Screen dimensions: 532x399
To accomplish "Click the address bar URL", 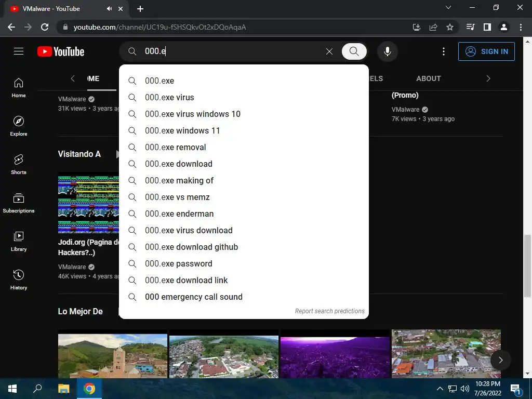I will [159, 27].
